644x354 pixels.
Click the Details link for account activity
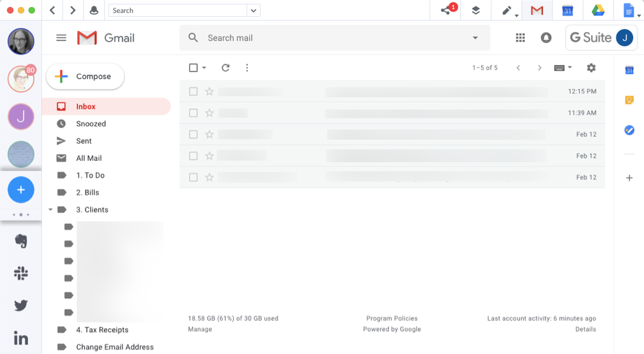[x=585, y=330]
